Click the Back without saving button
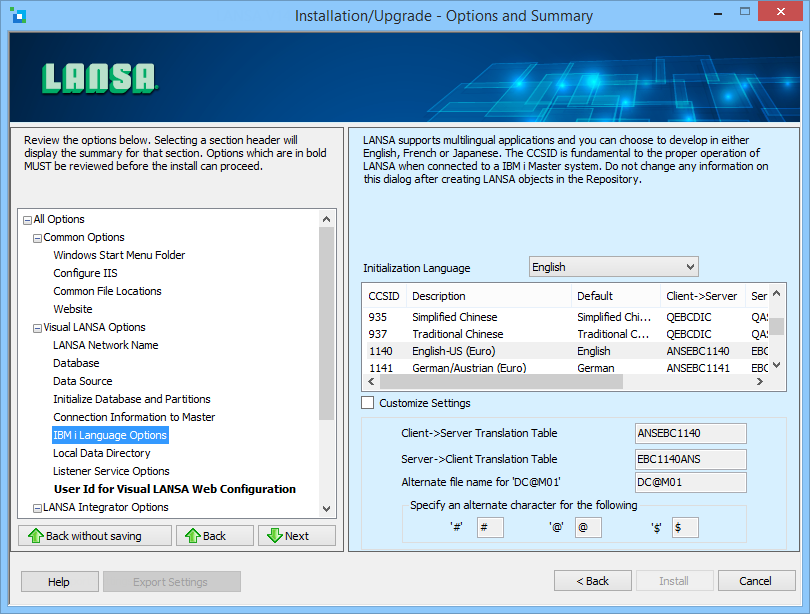This screenshot has width=810, height=614. tap(95, 536)
